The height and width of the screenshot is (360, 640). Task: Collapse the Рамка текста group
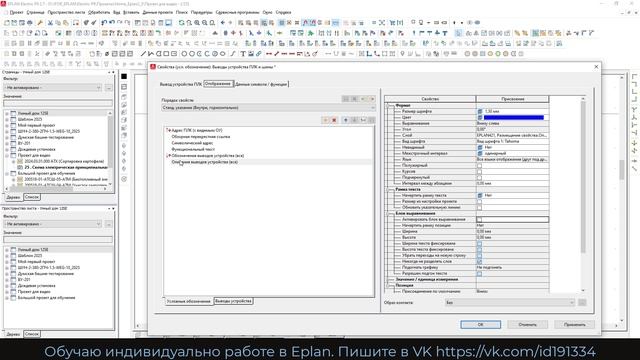(389, 189)
